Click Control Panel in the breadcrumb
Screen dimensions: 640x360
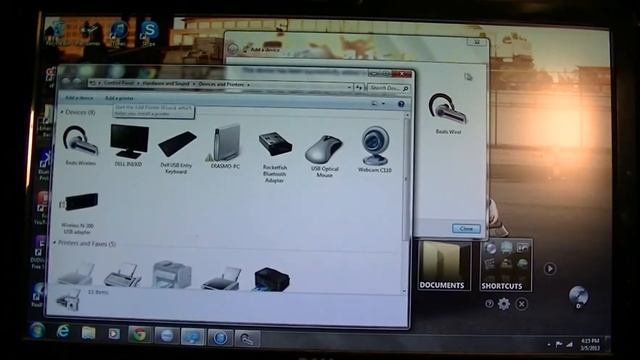pos(119,83)
